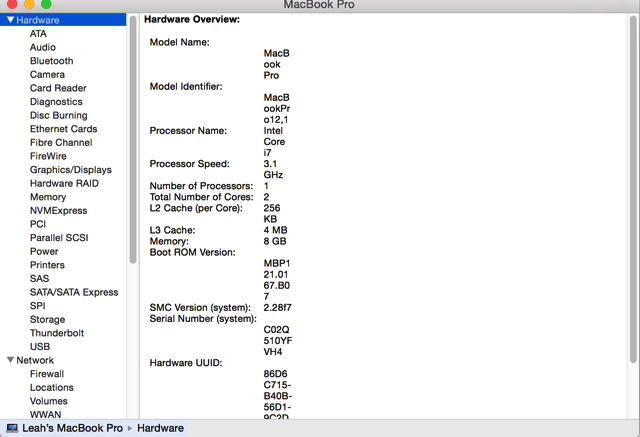Select Memory in the sidebar
This screenshot has width=640, height=437.
coord(48,197)
